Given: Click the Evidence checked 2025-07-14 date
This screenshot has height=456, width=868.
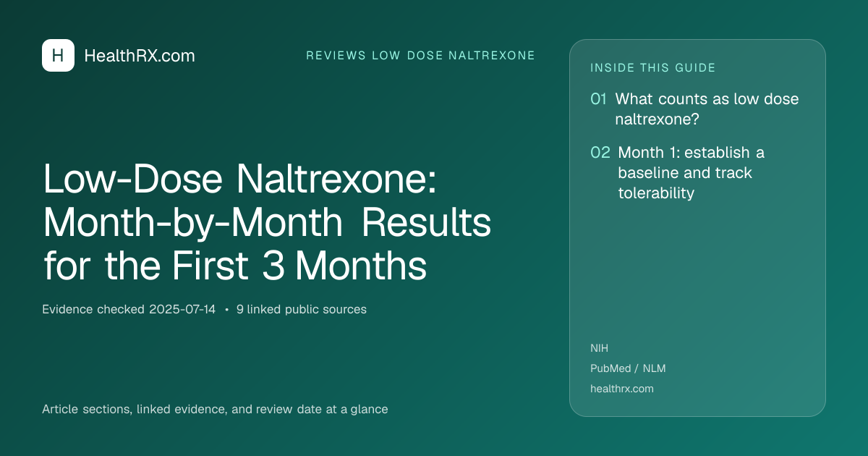Looking at the screenshot, I should pyautogui.click(x=129, y=309).
